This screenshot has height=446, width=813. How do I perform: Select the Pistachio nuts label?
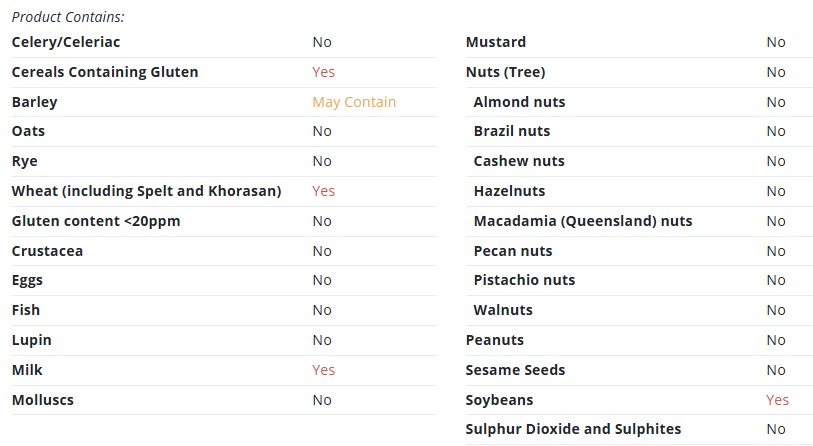[524, 280]
